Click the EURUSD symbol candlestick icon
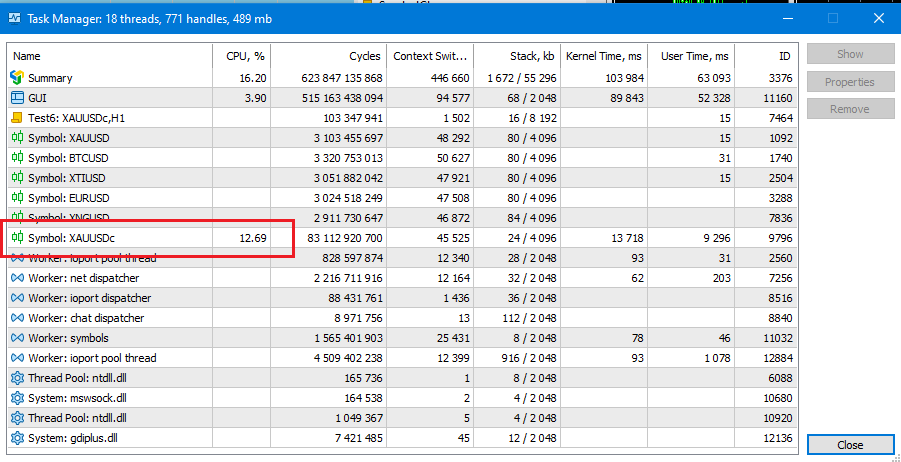 coord(17,198)
